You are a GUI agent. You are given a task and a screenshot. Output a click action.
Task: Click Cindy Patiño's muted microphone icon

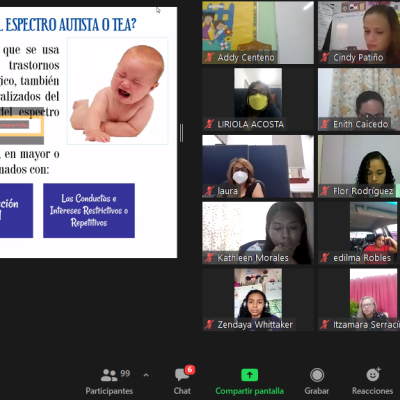pos(325,57)
